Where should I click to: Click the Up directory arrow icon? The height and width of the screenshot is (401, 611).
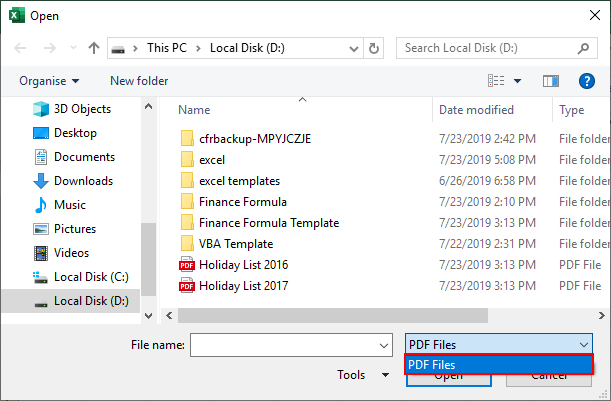click(x=93, y=48)
